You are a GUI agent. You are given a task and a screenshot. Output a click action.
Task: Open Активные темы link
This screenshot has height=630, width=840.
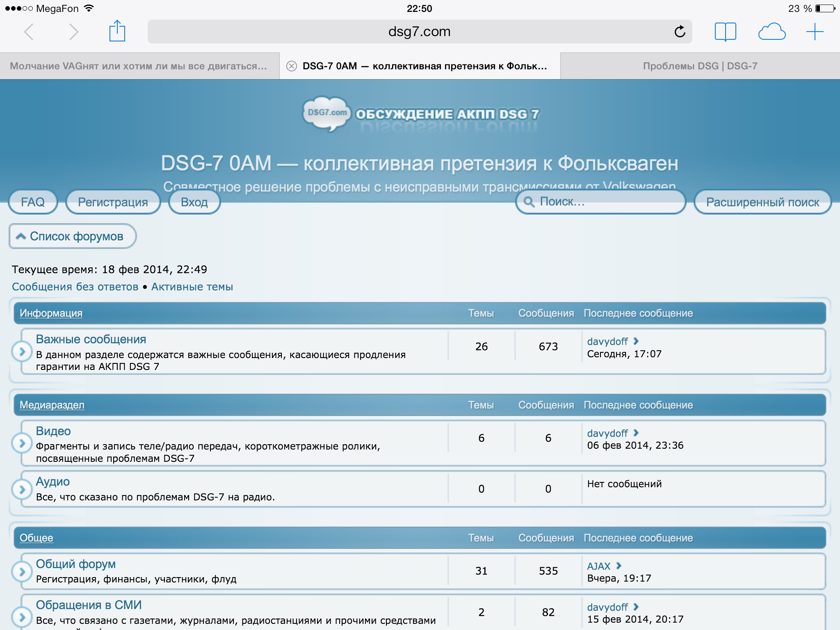[x=192, y=287]
